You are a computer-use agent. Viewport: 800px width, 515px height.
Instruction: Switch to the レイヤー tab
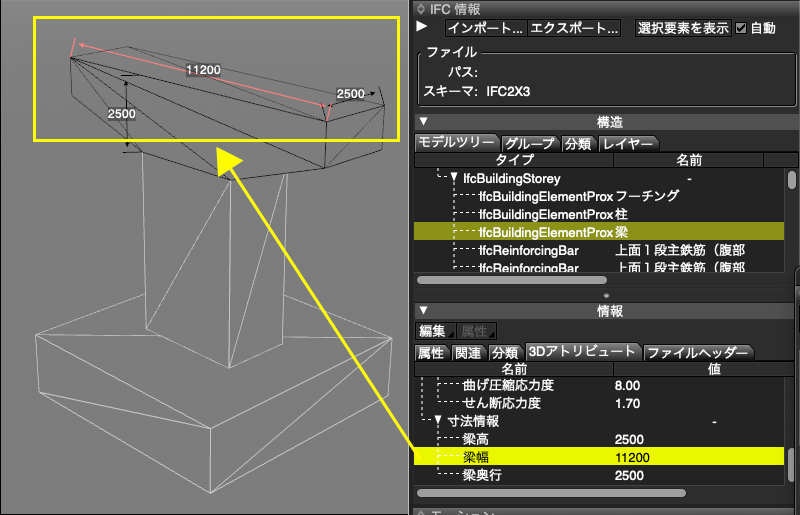(627, 143)
